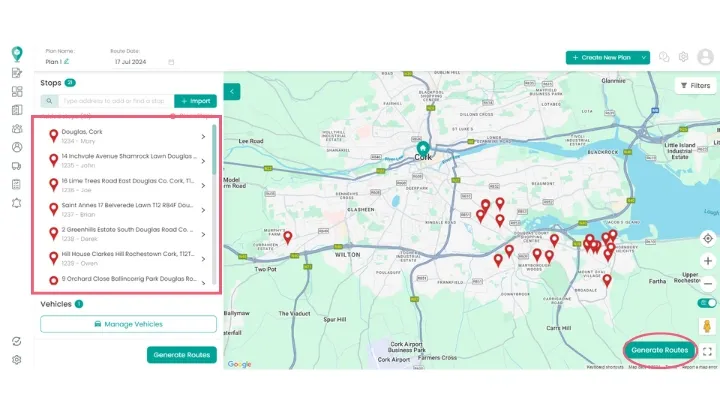The width and height of the screenshot is (720, 405).
Task: Click the home depot marker in Cork
Action: point(423,149)
